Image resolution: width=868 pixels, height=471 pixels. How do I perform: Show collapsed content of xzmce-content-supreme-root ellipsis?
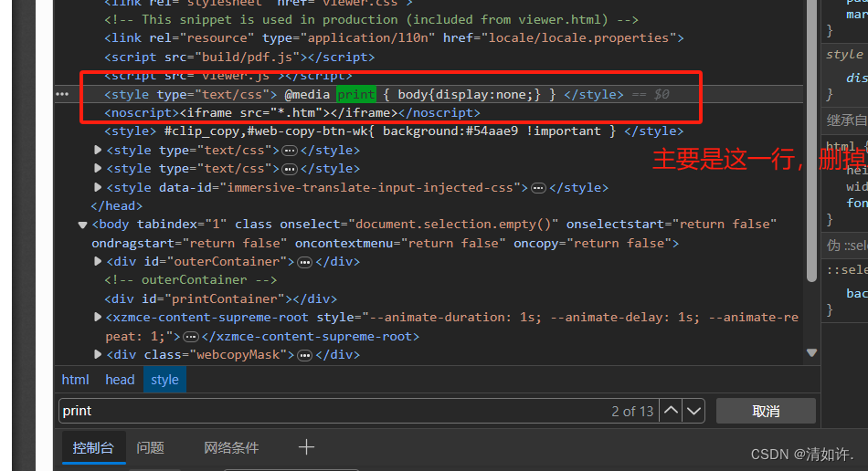point(191,337)
